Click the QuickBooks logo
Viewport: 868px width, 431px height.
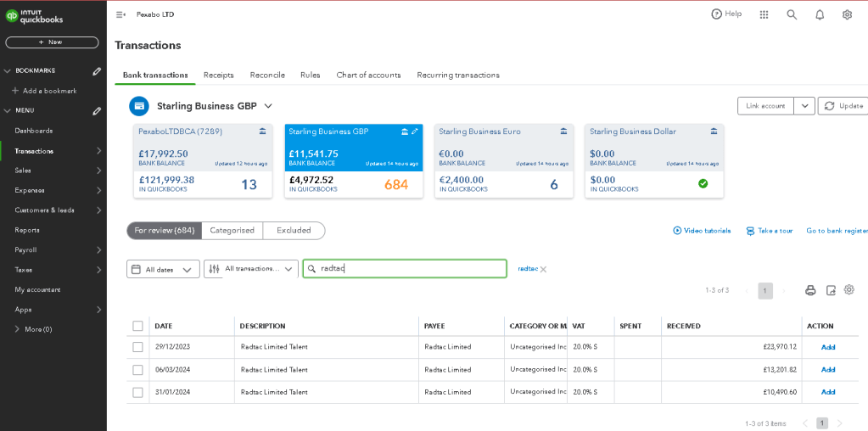tap(34, 16)
